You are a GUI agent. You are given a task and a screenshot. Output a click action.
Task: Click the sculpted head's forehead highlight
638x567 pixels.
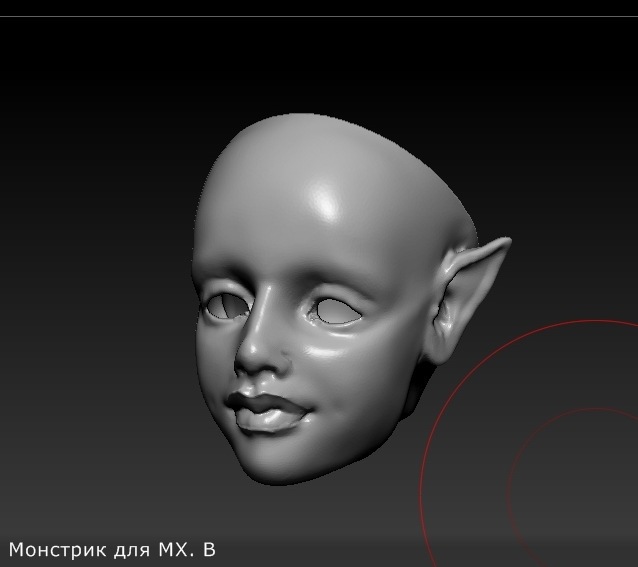pos(327,203)
